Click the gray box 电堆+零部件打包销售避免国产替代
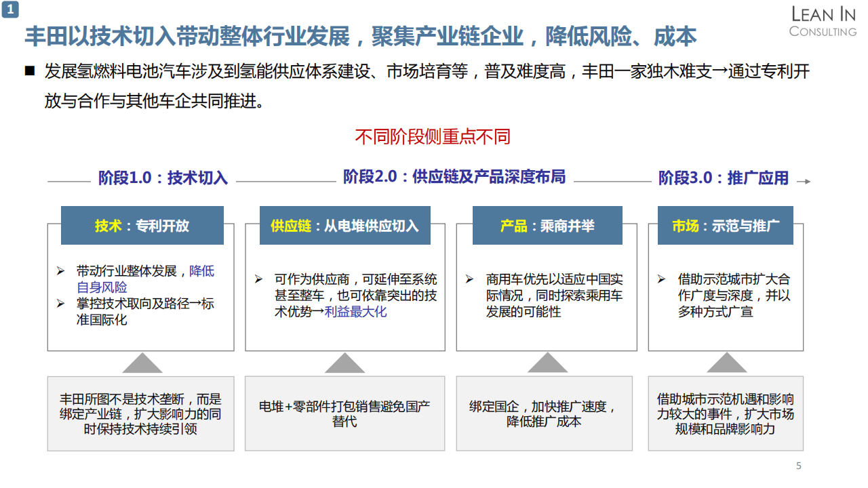The height and width of the screenshot is (488, 868). [x=344, y=413]
